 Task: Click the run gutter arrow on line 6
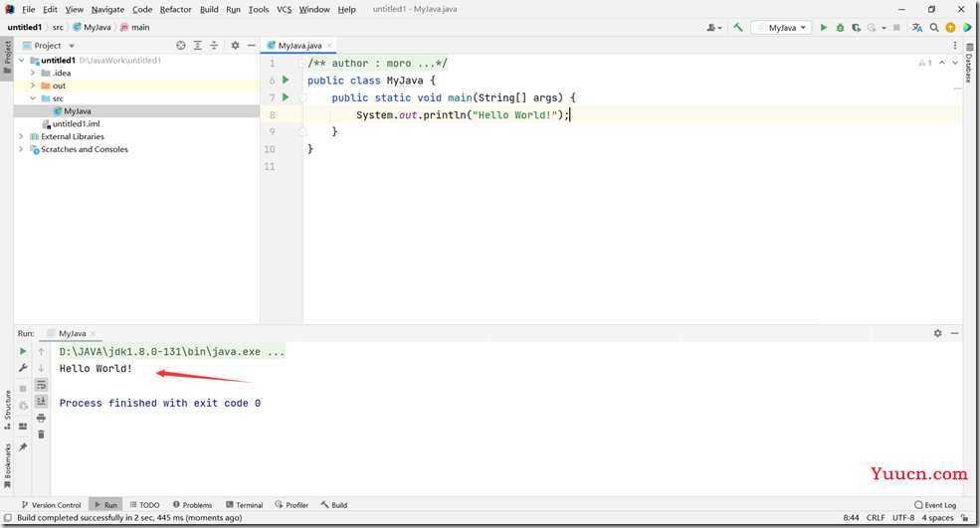(286, 80)
